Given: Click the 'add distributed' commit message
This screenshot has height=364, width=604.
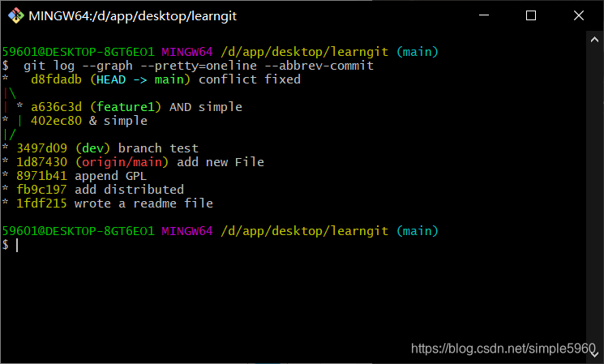Looking at the screenshot, I should tap(129, 190).
